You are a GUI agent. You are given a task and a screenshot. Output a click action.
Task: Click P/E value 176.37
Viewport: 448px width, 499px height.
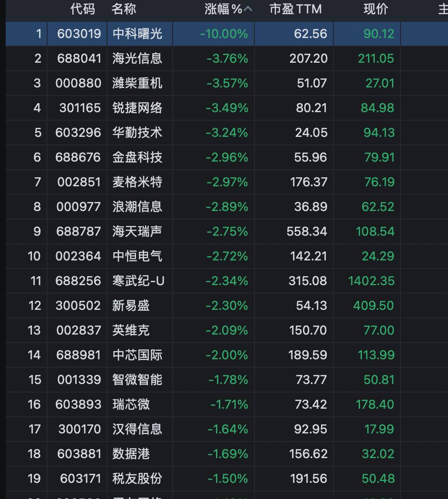309,182
